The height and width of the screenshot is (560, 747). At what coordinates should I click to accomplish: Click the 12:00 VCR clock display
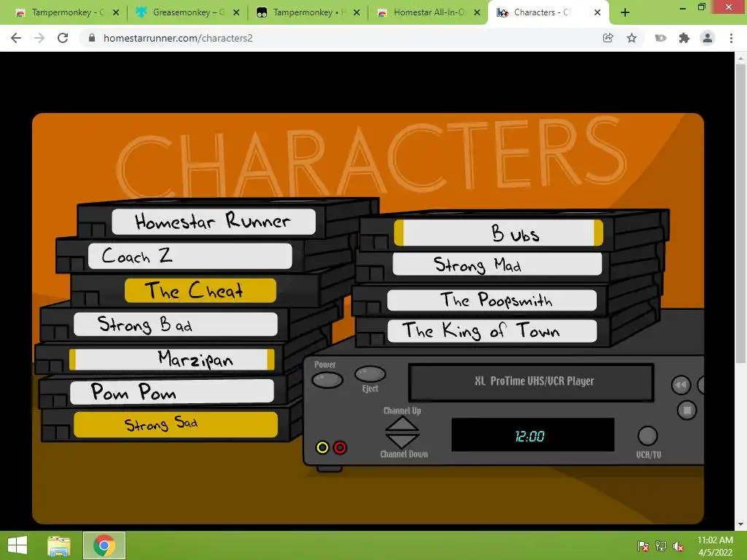pos(533,435)
